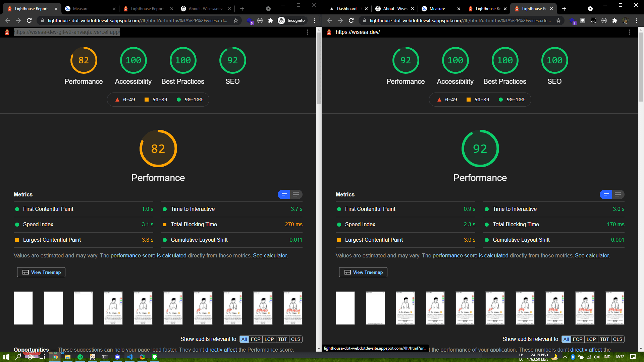Select the compact metrics view toggle in the left report

click(x=284, y=194)
